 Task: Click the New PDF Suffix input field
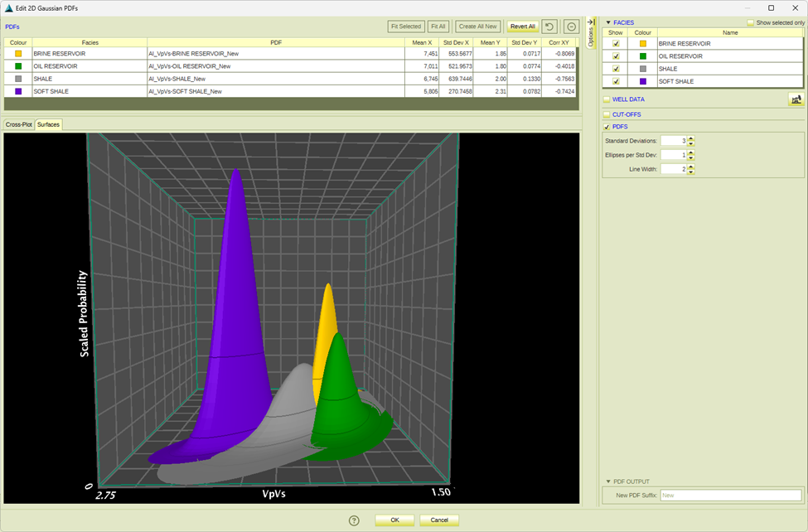click(730, 495)
